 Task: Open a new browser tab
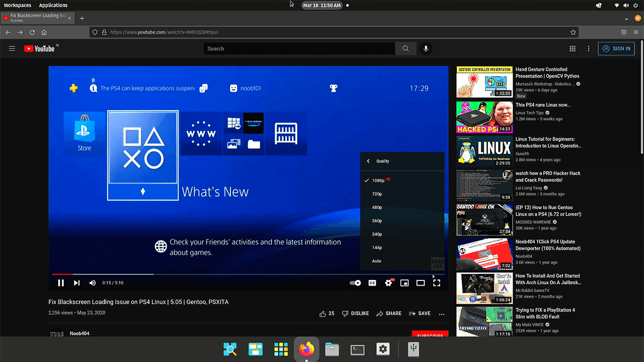82,18
